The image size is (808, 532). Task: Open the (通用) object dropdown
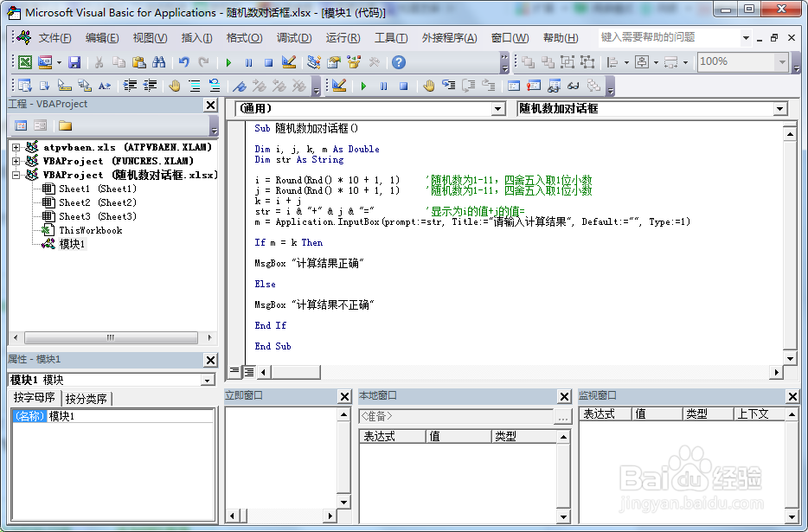pyautogui.click(x=497, y=109)
